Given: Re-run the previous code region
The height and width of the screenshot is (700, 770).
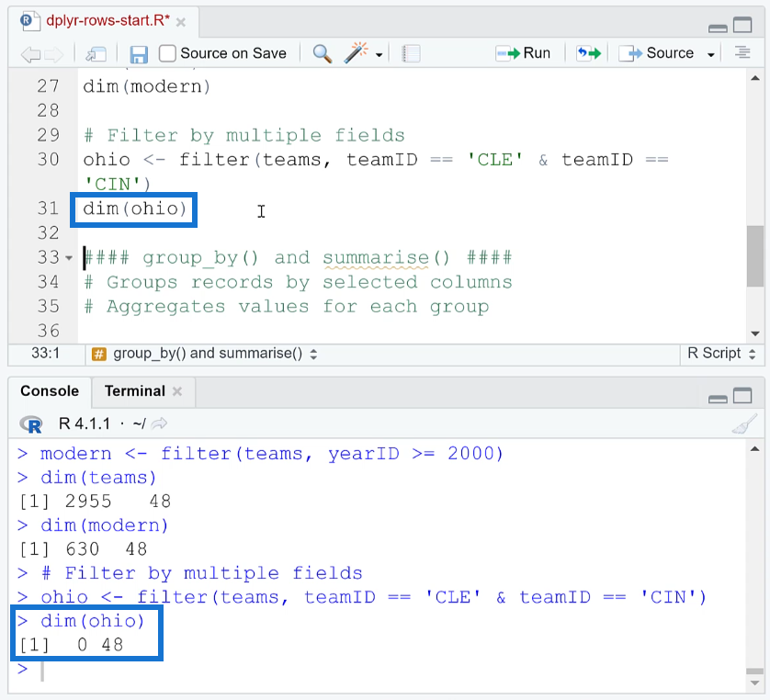Looking at the screenshot, I should (589, 53).
